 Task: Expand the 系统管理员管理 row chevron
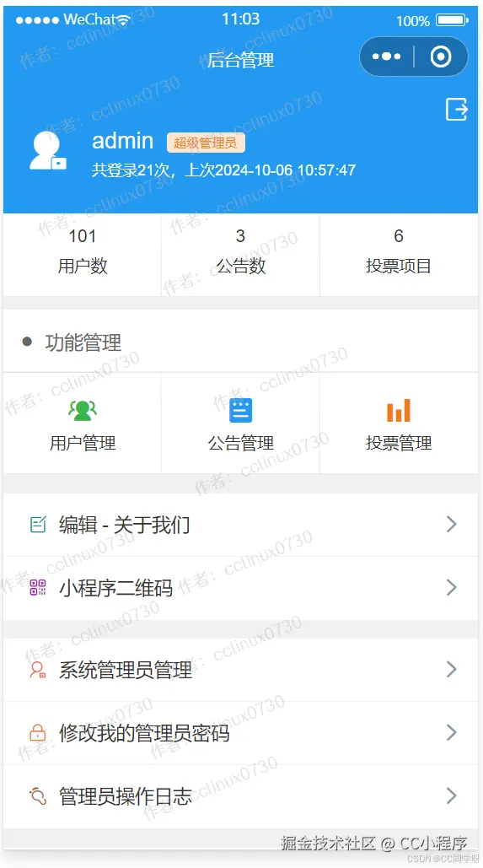[x=452, y=670]
